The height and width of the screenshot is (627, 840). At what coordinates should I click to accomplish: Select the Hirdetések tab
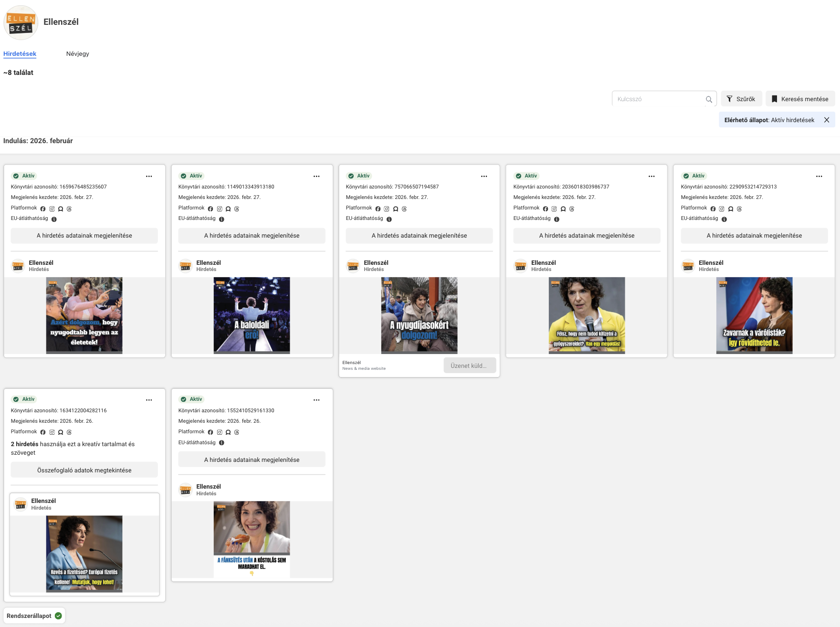click(20, 54)
